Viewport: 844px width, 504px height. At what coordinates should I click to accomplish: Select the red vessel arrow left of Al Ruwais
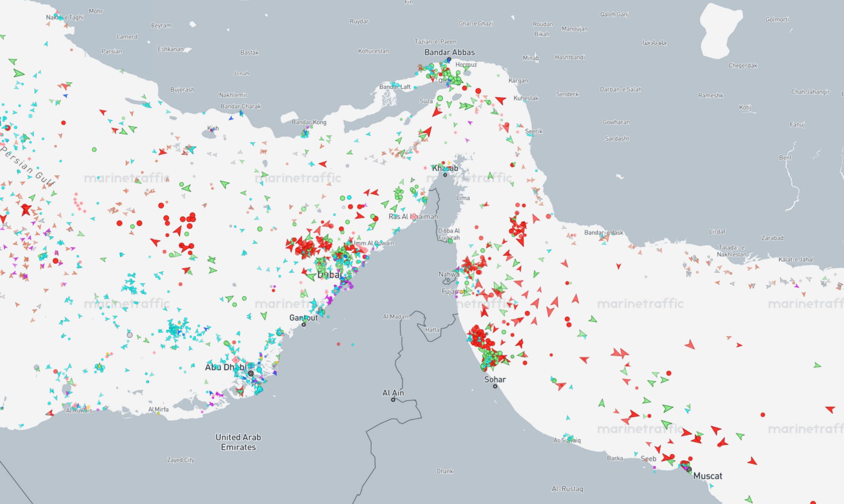(50, 413)
